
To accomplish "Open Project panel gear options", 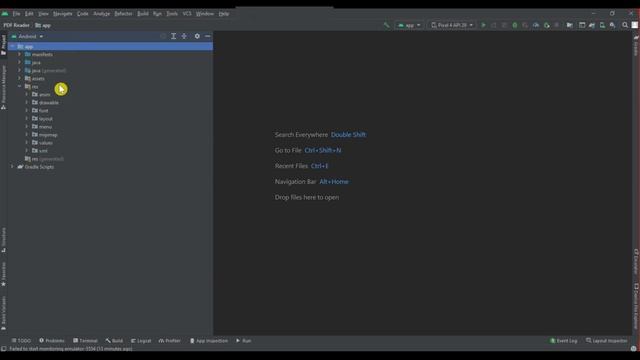I will 197,36.
